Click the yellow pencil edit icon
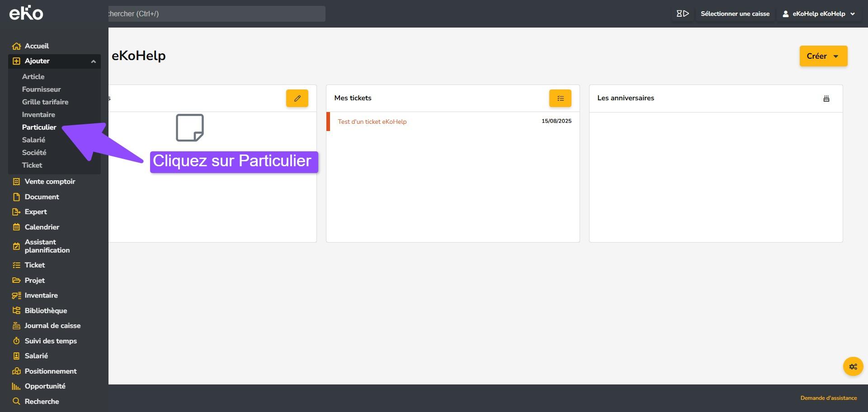The height and width of the screenshot is (412, 868). pyautogui.click(x=297, y=98)
